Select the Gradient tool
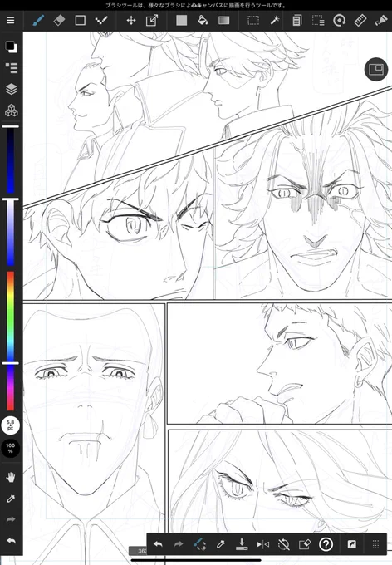 click(223, 20)
